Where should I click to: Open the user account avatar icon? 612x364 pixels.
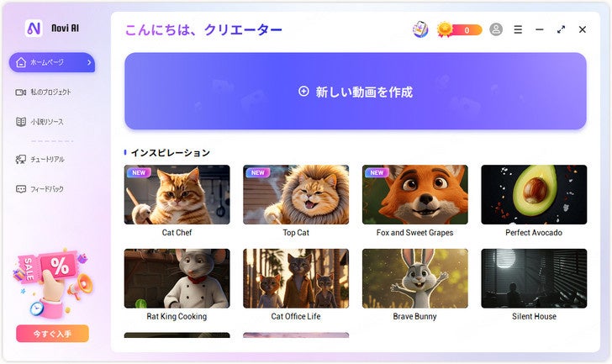(496, 29)
